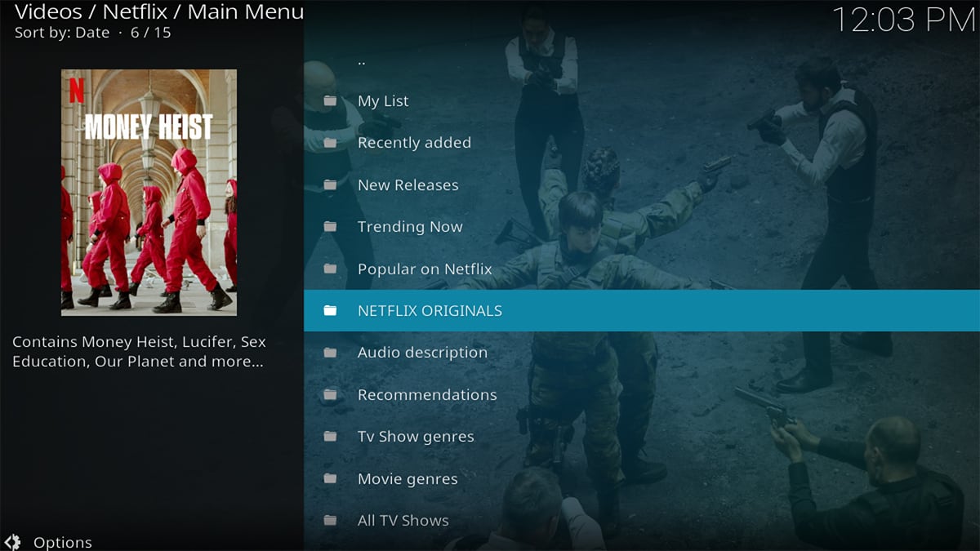The image size is (980, 551).
Task: Open the highlighted NETFLIX ORIGINALS item
Action: coord(430,311)
